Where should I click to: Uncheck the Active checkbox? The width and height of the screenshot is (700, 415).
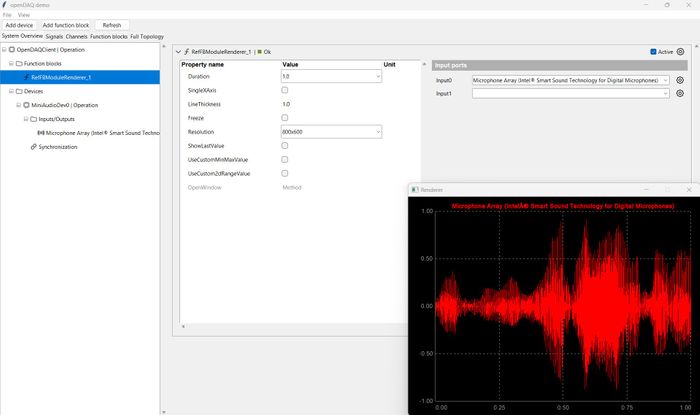tap(653, 51)
